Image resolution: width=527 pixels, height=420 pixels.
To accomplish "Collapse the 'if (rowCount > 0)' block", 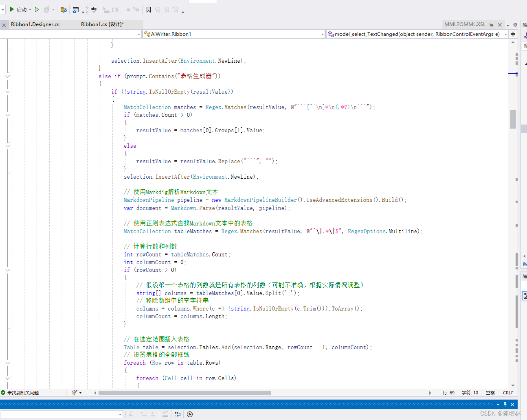I will pos(7,270).
